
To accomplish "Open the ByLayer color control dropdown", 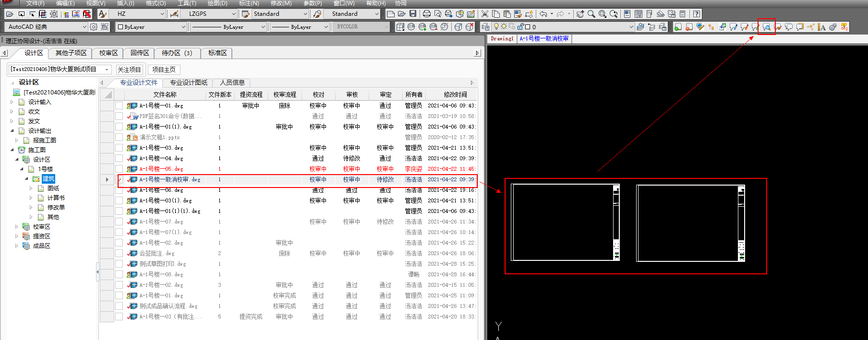I will tap(183, 27).
